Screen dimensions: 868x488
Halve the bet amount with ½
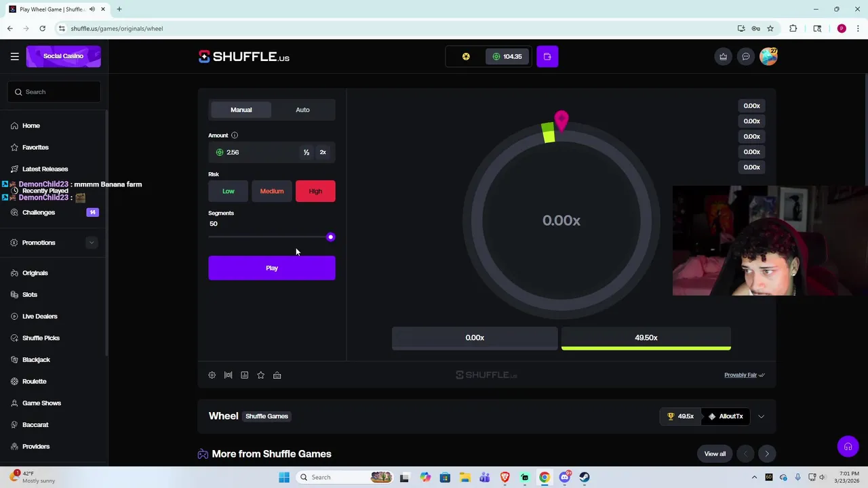(307, 152)
